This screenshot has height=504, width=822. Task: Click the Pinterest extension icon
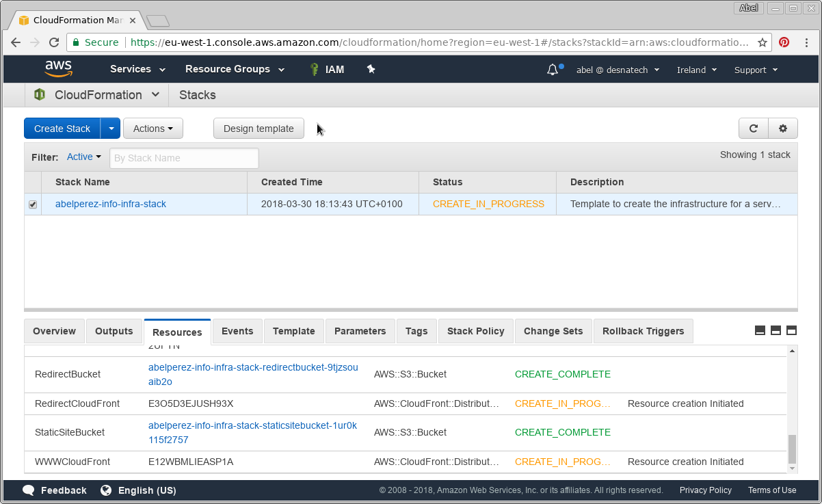pyautogui.click(x=784, y=42)
